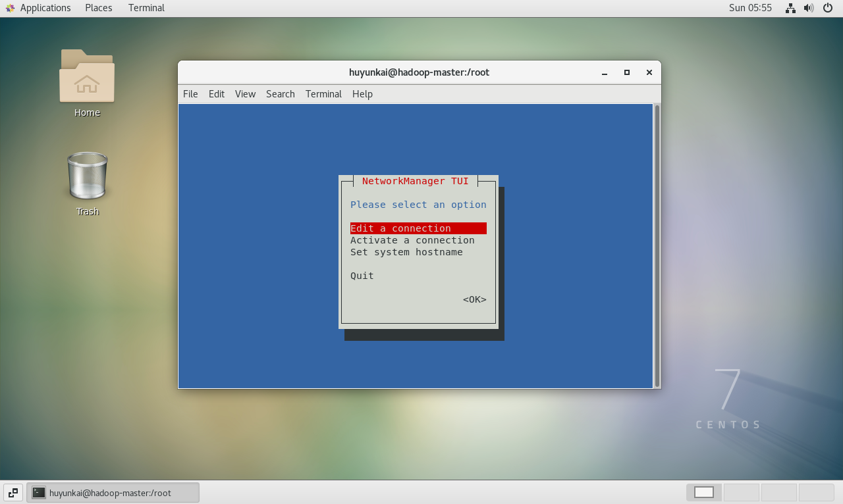Click the Applications menu logo icon
The width and height of the screenshot is (843, 504).
pos(9,8)
